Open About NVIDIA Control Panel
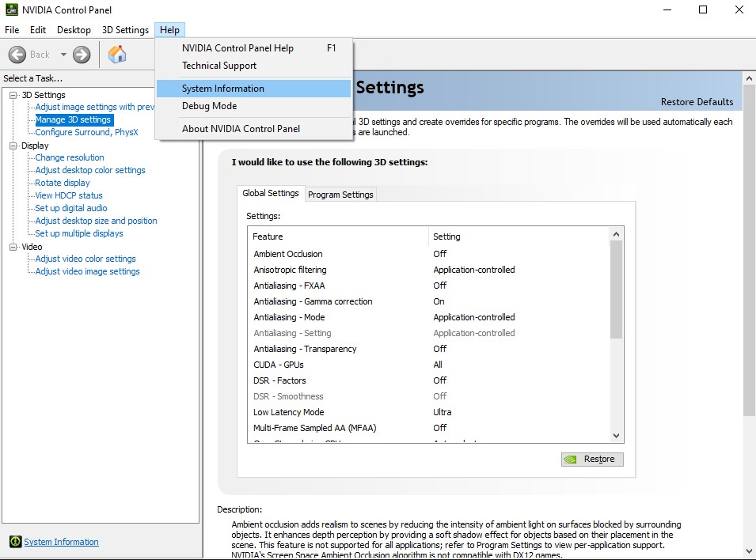This screenshot has height=560, width=756. [x=241, y=129]
